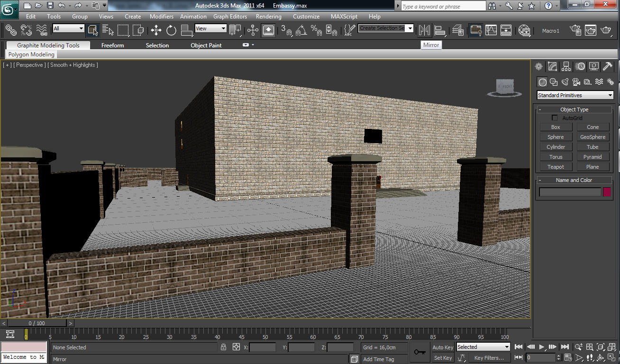Click the ViewCube in the viewport
620x364 pixels.
pyautogui.click(x=505, y=88)
